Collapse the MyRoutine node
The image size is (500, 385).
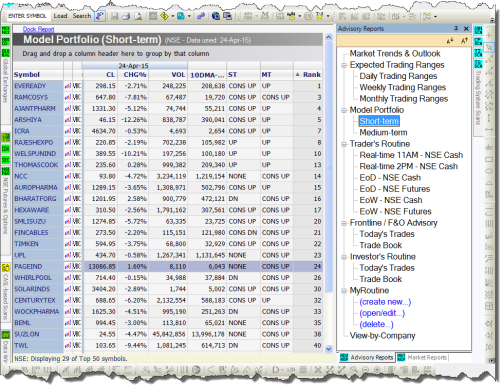[344, 291]
